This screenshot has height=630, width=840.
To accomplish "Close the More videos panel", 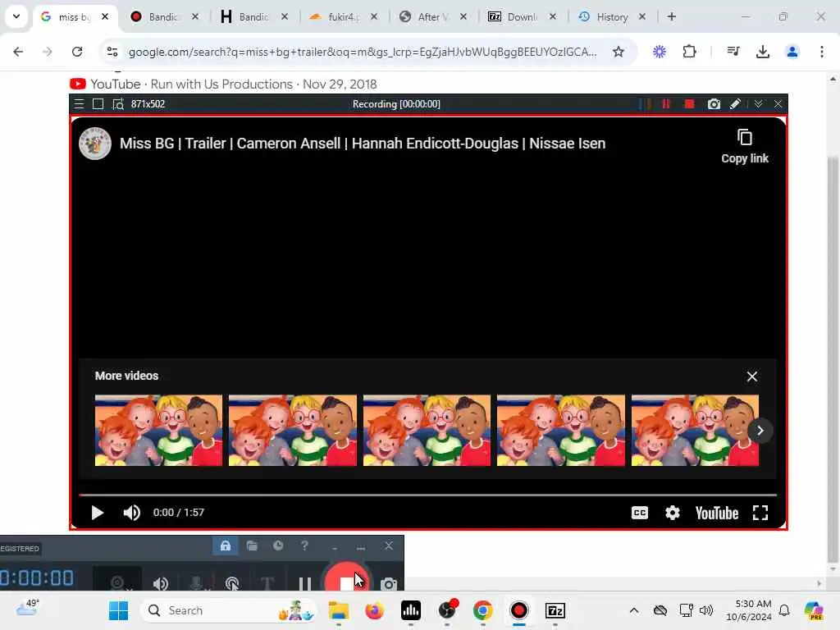I will [x=752, y=377].
